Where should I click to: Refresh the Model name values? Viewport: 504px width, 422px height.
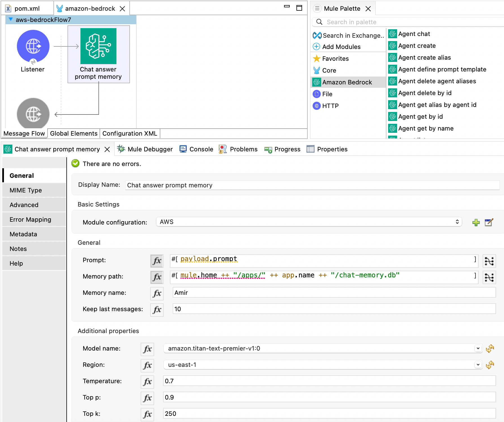coord(490,349)
